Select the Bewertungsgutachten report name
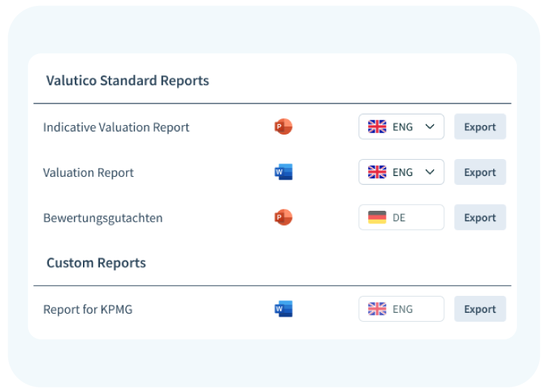Screen dimensions: 548x392 coord(102,218)
